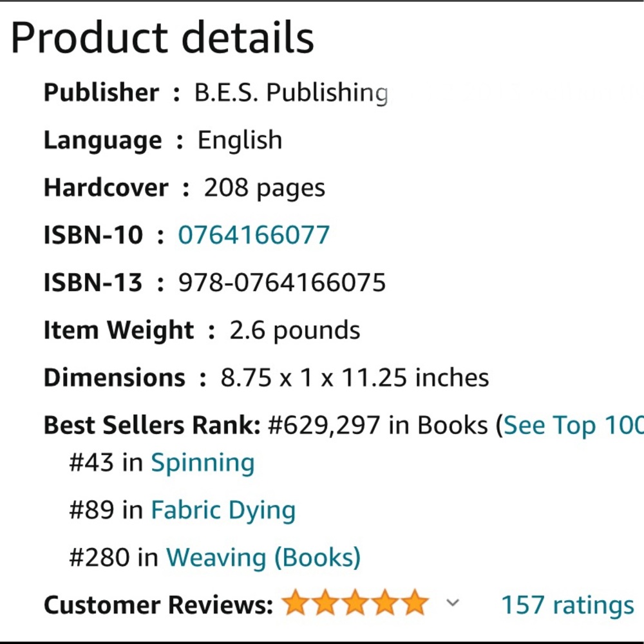The width and height of the screenshot is (644, 644).
Task: Open the Fabric Dying category link
Action: pos(223,510)
